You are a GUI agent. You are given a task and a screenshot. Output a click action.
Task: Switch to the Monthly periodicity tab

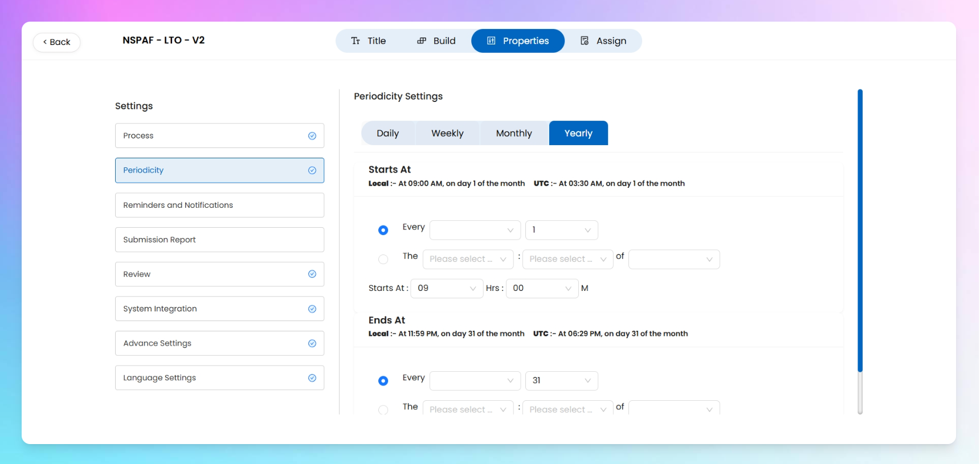click(514, 133)
